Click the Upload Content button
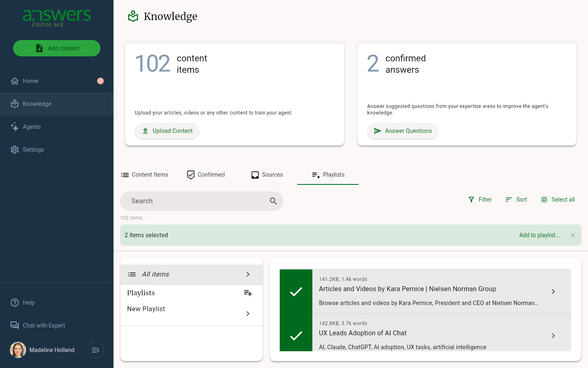 point(167,131)
